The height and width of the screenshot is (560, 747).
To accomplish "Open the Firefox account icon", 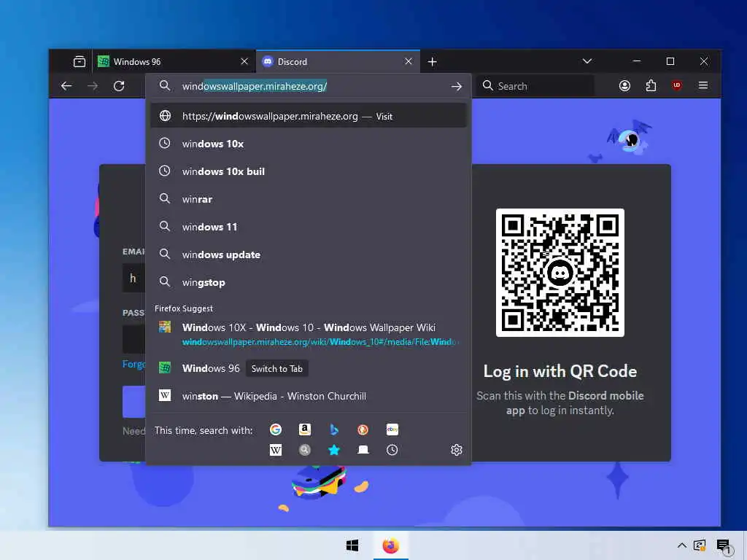I will [x=624, y=86].
